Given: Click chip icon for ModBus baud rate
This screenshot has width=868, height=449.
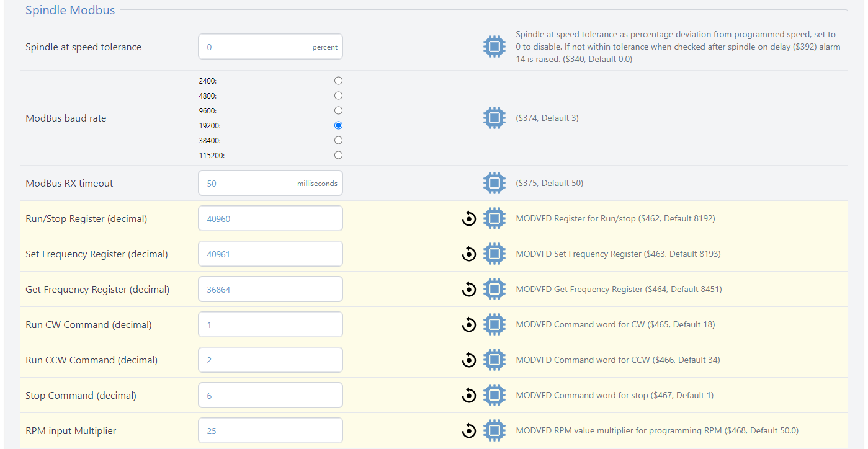Looking at the screenshot, I should click(x=494, y=118).
